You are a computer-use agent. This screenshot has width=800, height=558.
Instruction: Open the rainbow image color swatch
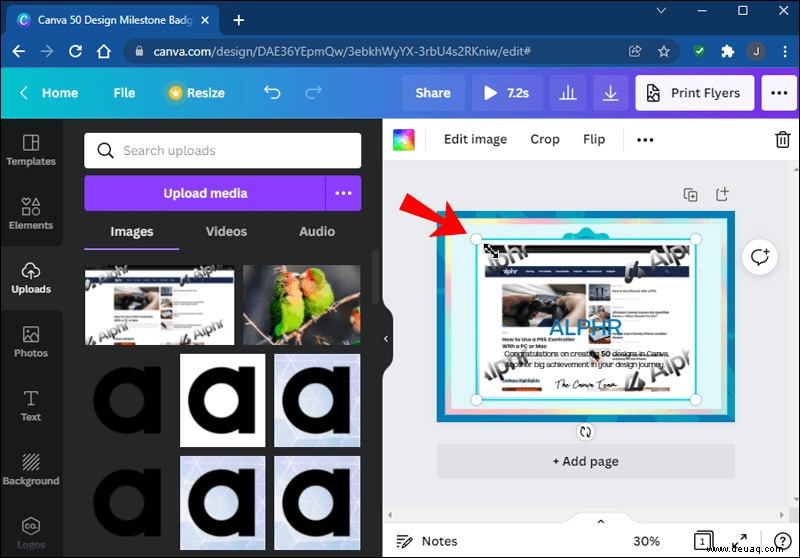pyautogui.click(x=404, y=139)
